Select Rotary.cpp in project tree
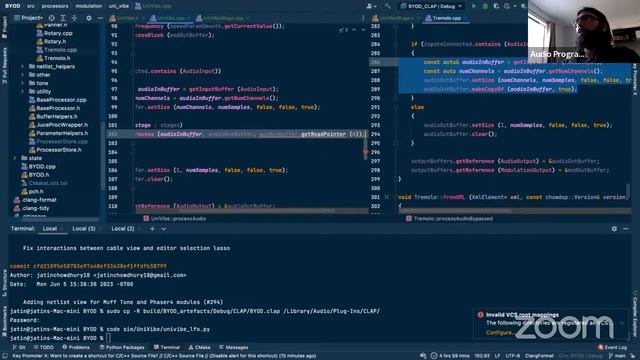This screenshot has height=360, width=640. click(54, 33)
